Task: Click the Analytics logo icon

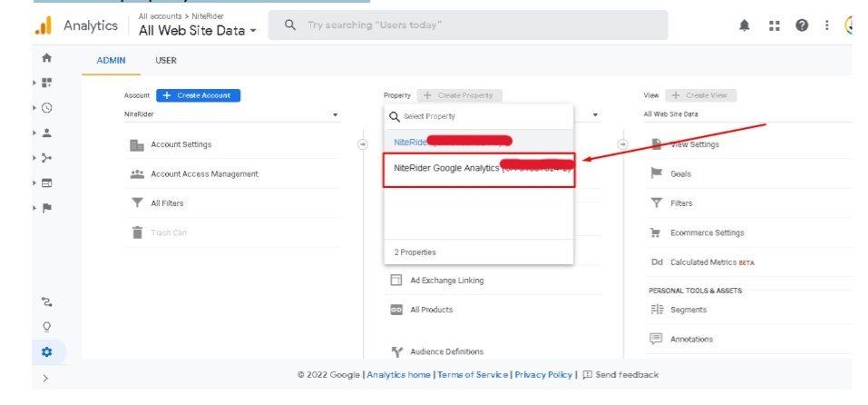Action: (x=44, y=25)
